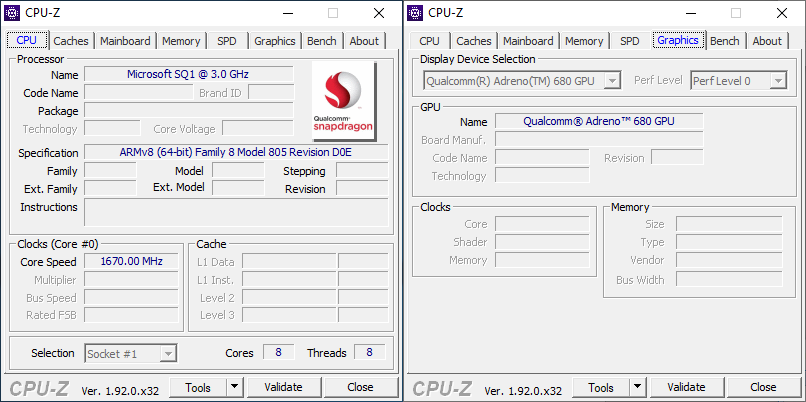
Task: Click the Qualcomm Snapdragon logo in the left window
Action: pos(344,101)
